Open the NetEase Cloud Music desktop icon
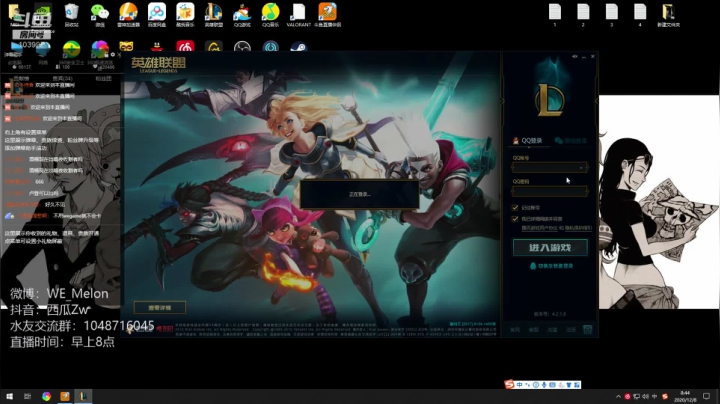 pos(185,47)
